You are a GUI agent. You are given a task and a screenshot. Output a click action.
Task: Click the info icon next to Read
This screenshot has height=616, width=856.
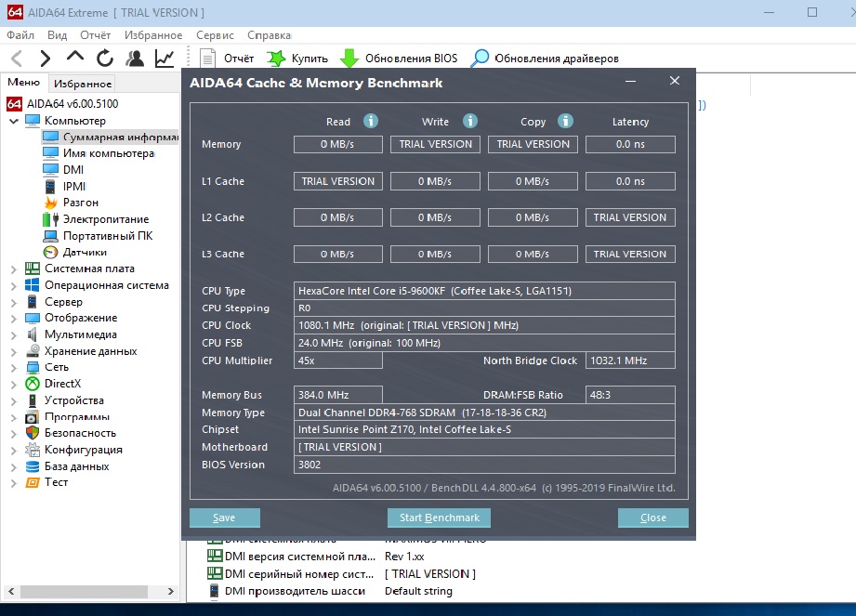pyautogui.click(x=371, y=121)
